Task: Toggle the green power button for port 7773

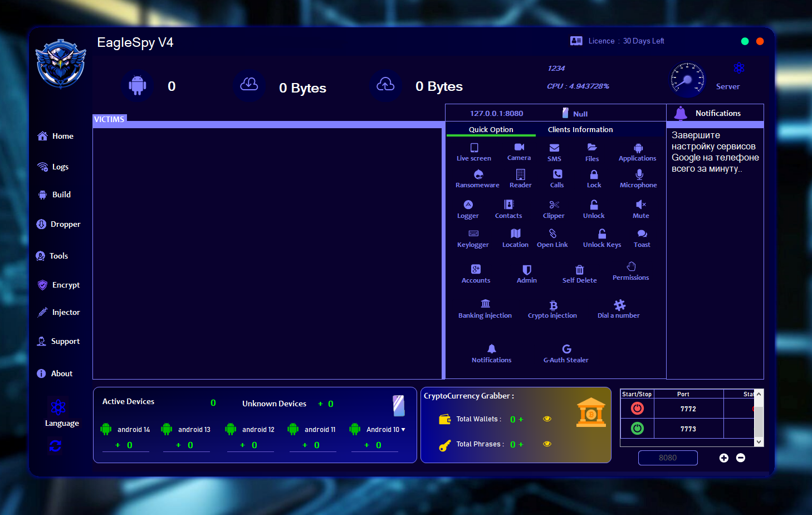Action: coord(637,429)
